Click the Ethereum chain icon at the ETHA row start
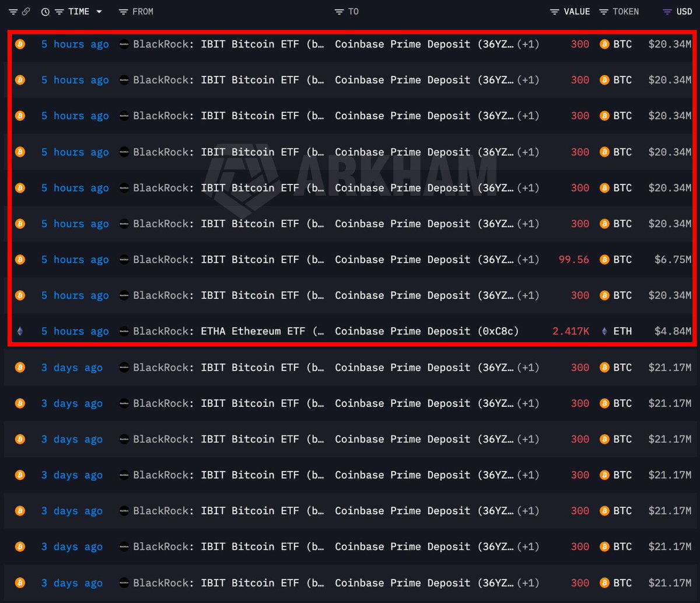700x603 pixels. (x=20, y=331)
